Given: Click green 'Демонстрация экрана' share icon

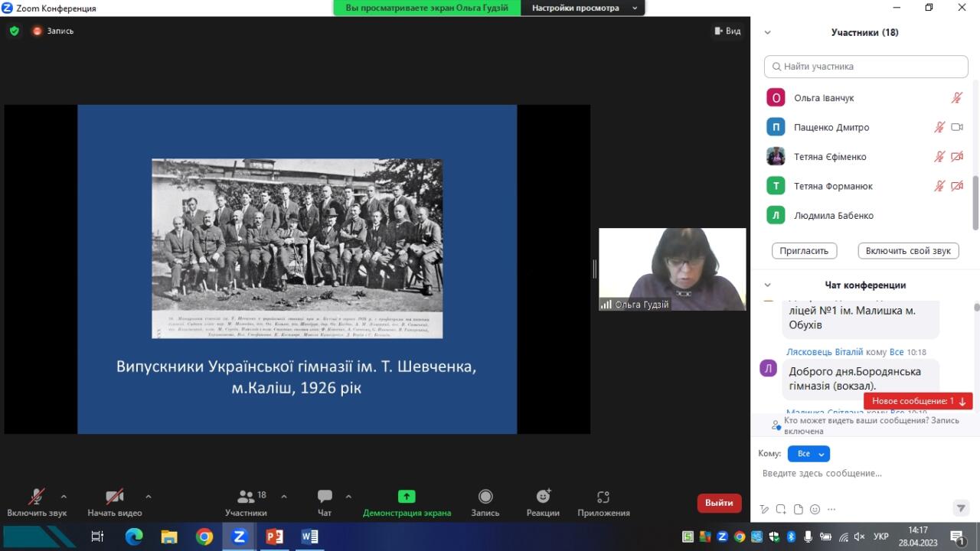Looking at the screenshot, I should tap(407, 497).
